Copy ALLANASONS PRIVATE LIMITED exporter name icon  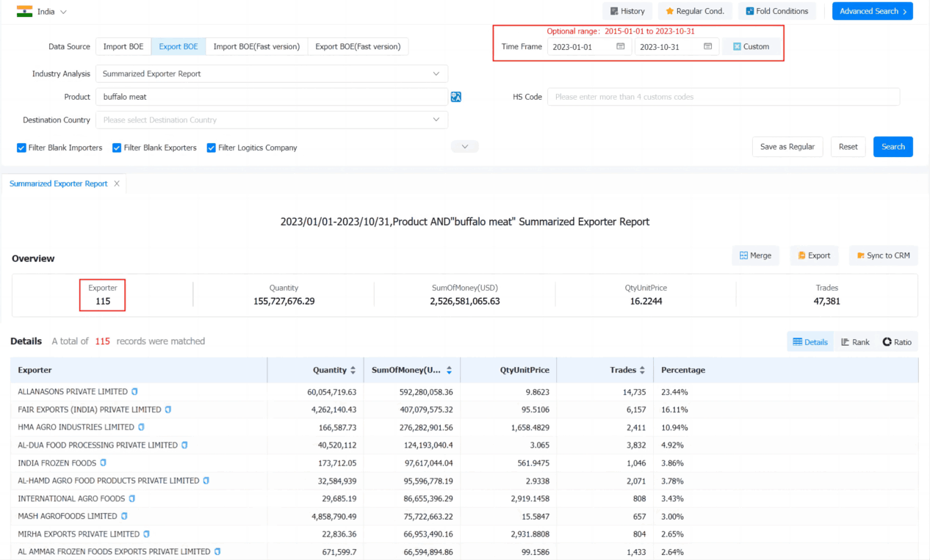click(134, 392)
